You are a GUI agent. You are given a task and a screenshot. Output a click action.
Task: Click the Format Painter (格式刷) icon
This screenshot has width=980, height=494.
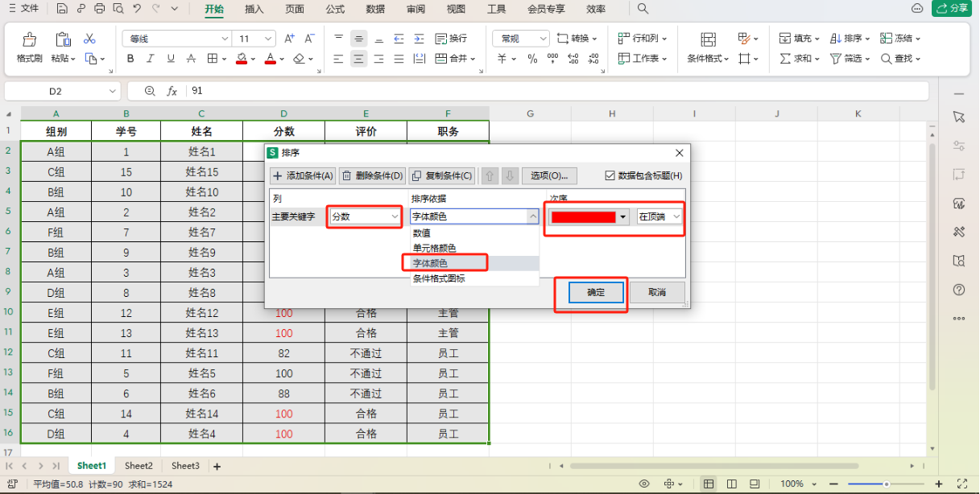(x=30, y=39)
